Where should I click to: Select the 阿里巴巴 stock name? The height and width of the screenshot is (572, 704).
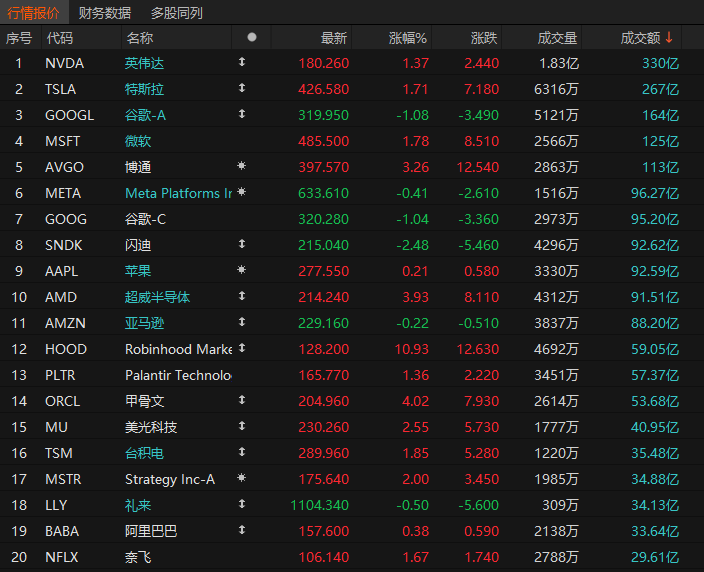[151, 532]
